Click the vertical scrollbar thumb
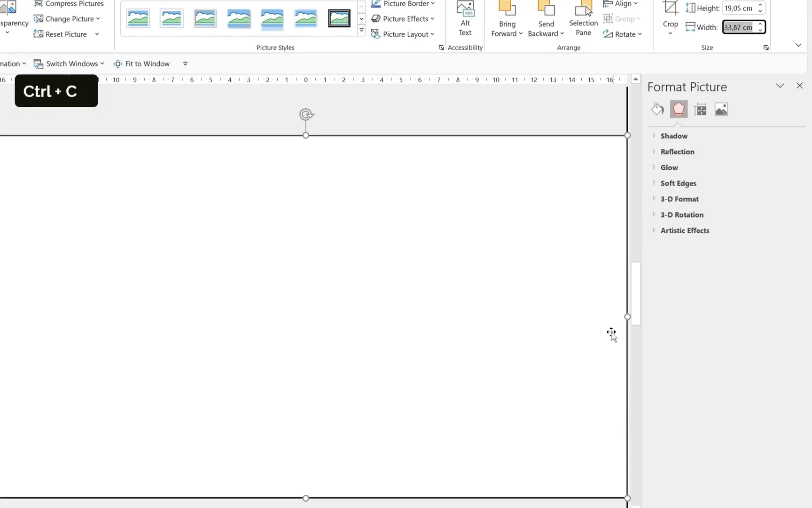812x508 pixels. point(636,294)
